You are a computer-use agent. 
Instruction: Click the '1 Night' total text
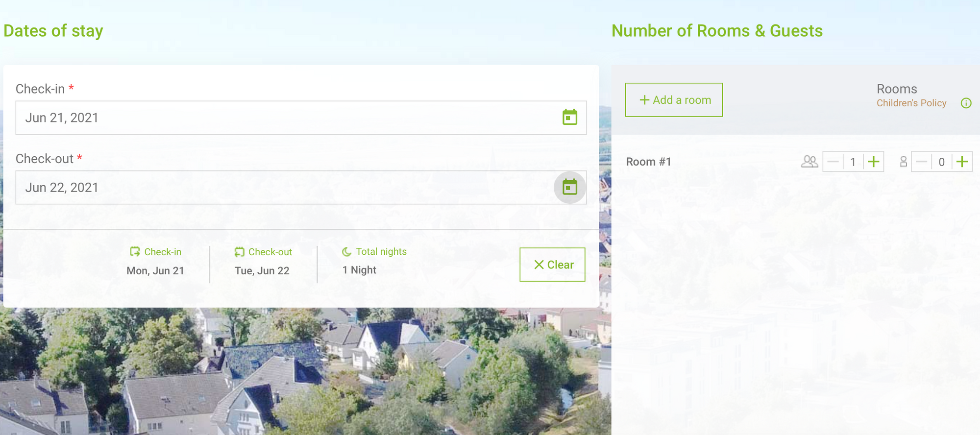359,270
